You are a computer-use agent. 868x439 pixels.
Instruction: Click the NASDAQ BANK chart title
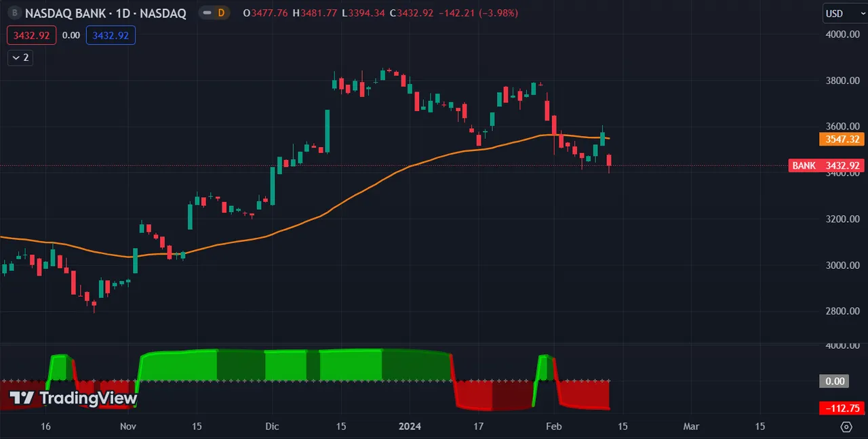point(106,14)
